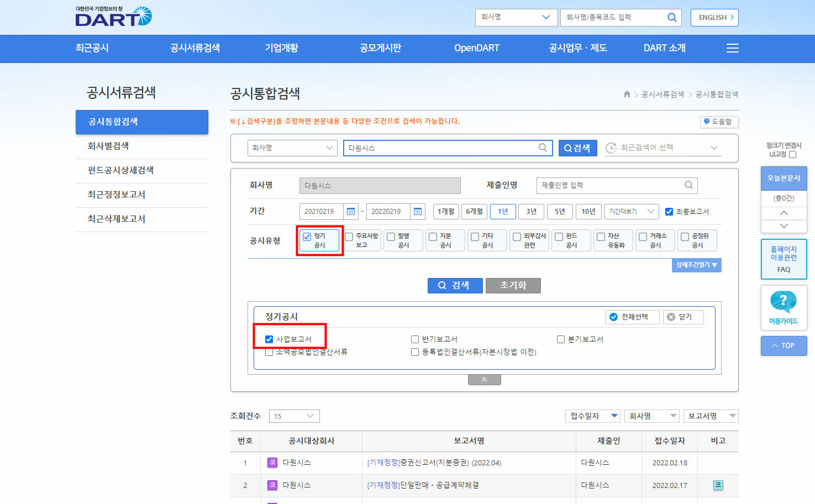
Task: Open the 기업개황 menu
Action: pyautogui.click(x=281, y=48)
